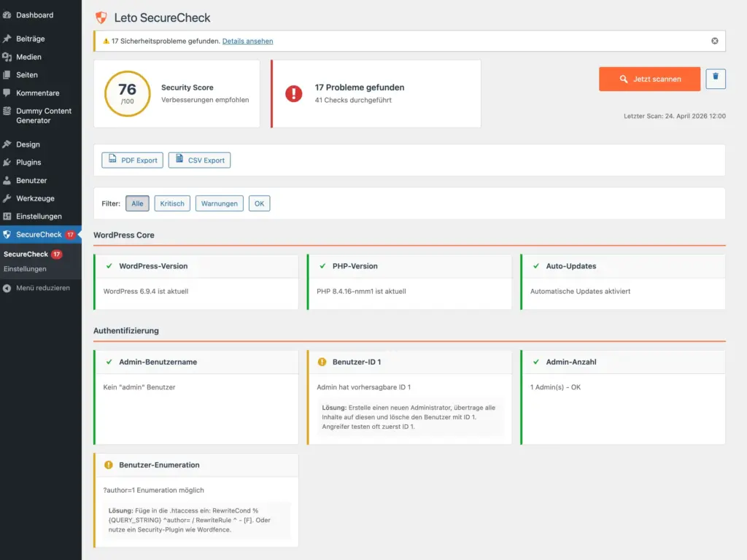Click the 'Admin hat vorhersagbare ID 1' text
The width and height of the screenshot is (747, 560).
tap(363, 387)
